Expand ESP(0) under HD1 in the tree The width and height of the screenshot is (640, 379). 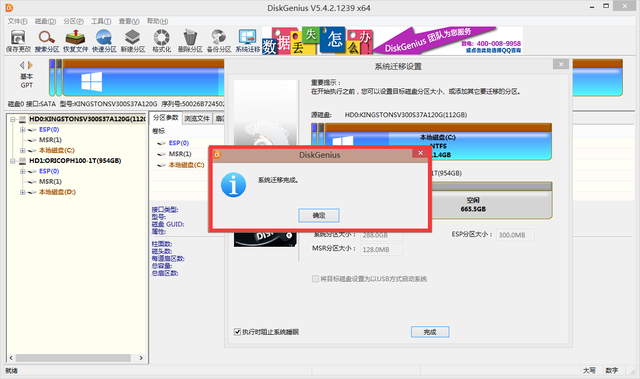[x=22, y=171]
